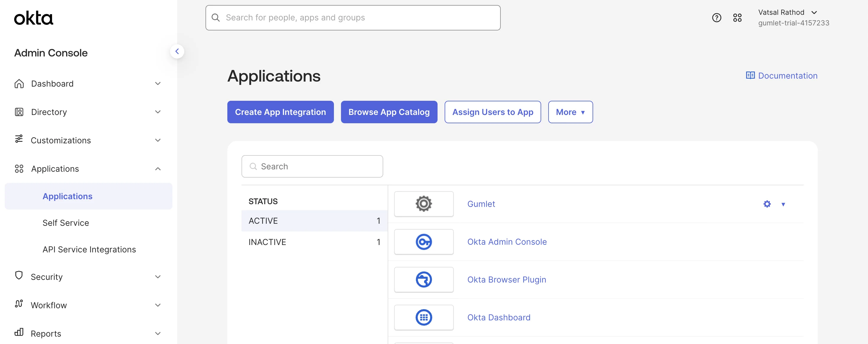Expand the Dashboard menu chevron
Screen dimensions: 868x344
coord(158,83)
